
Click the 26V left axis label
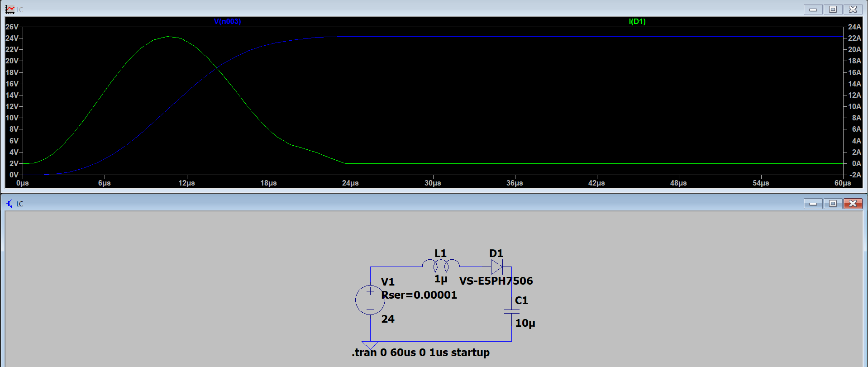click(x=12, y=27)
